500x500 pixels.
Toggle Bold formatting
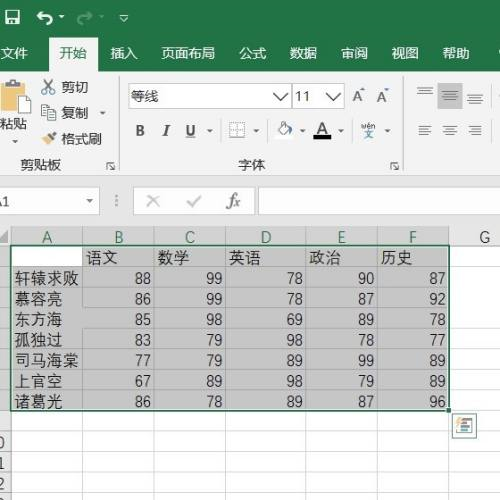click(140, 130)
